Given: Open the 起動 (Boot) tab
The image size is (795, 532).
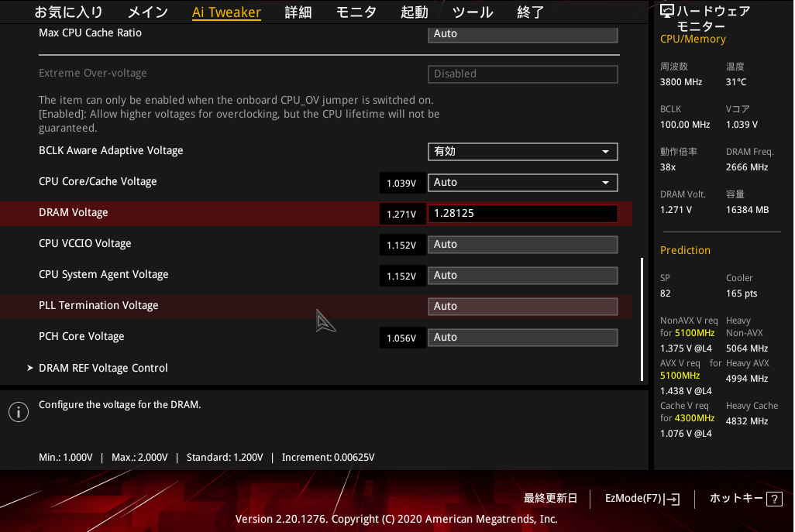Looking at the screenshot, I should pyautogui.click(x=415, y=12).
